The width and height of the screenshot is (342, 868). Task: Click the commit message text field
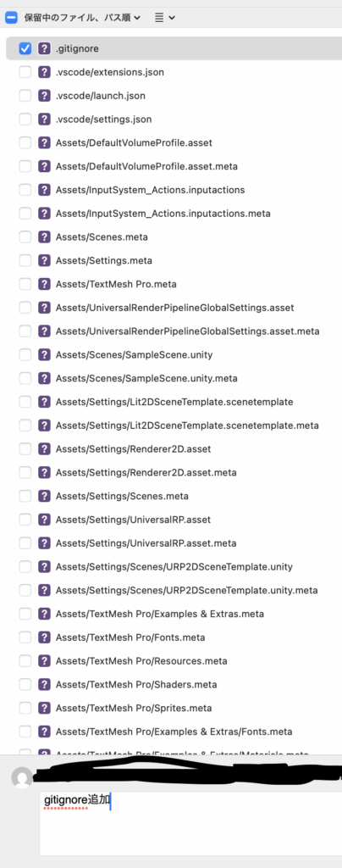190,823
